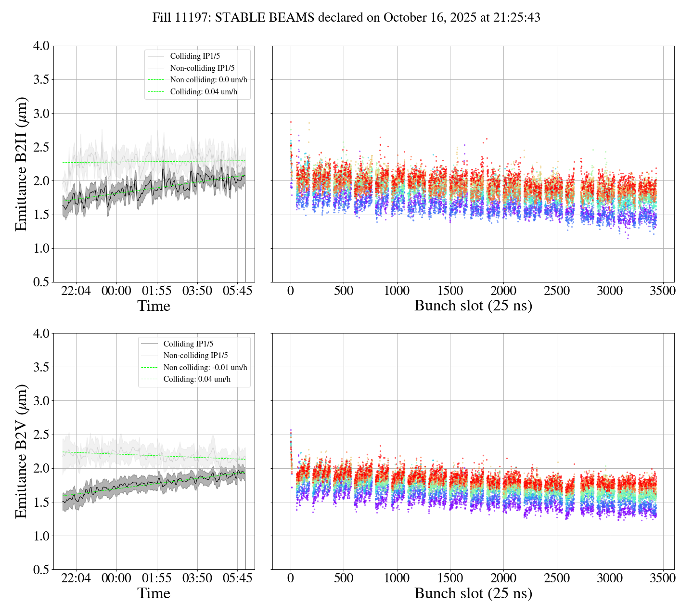The width and height of the screenshot is (693, 616).
Task: Click "Time" axis label under B2V plot
Action: tap(154, 593)
